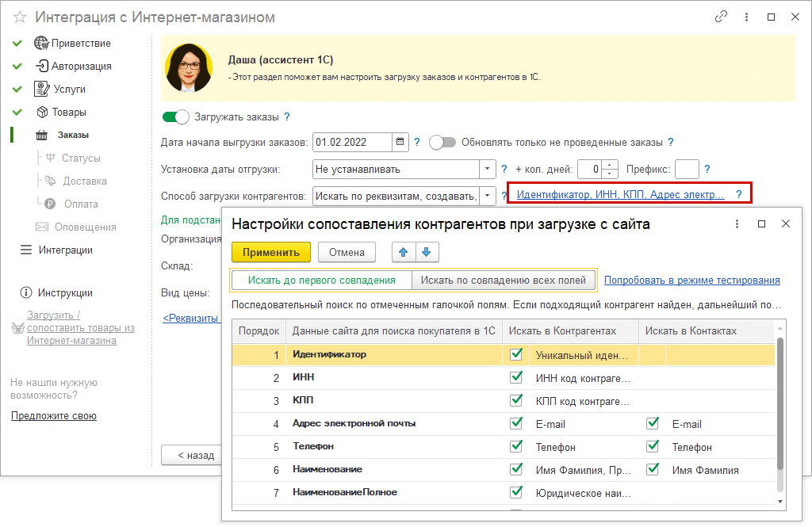Select Искать до первого совпадения mode

coord(321,280)
